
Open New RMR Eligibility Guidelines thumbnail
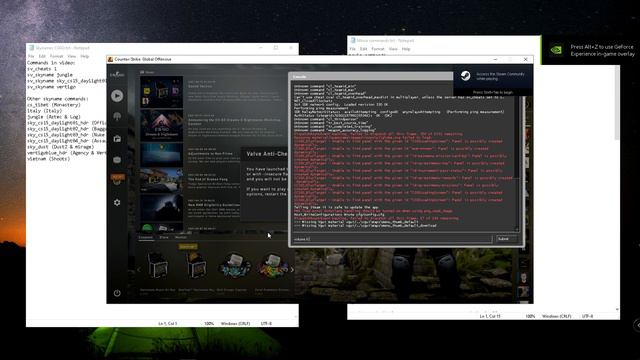162,207
